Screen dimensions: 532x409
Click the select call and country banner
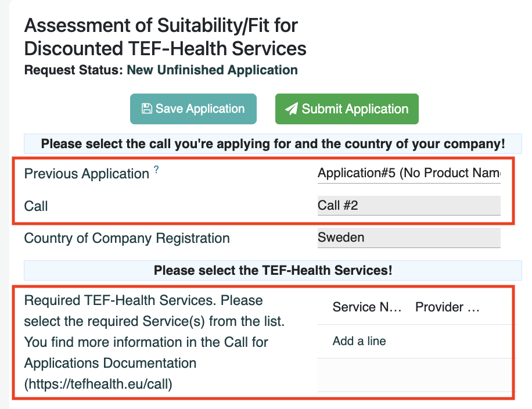pos(273,143)
